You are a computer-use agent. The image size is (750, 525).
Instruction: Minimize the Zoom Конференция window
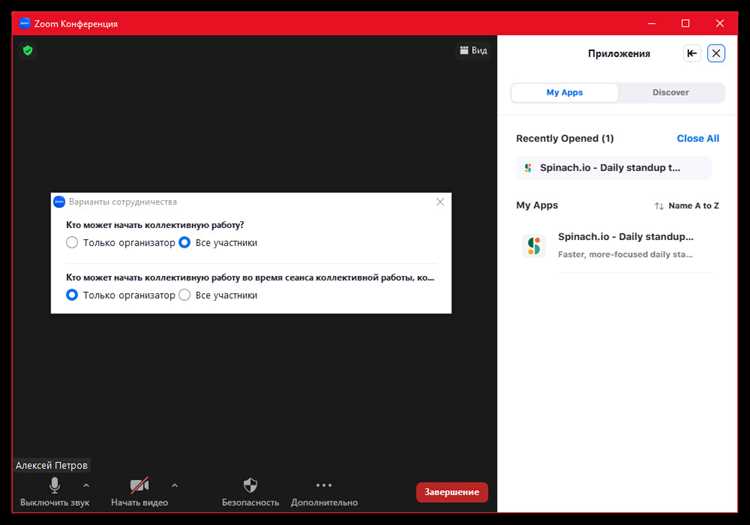click(x=651, y=23)
